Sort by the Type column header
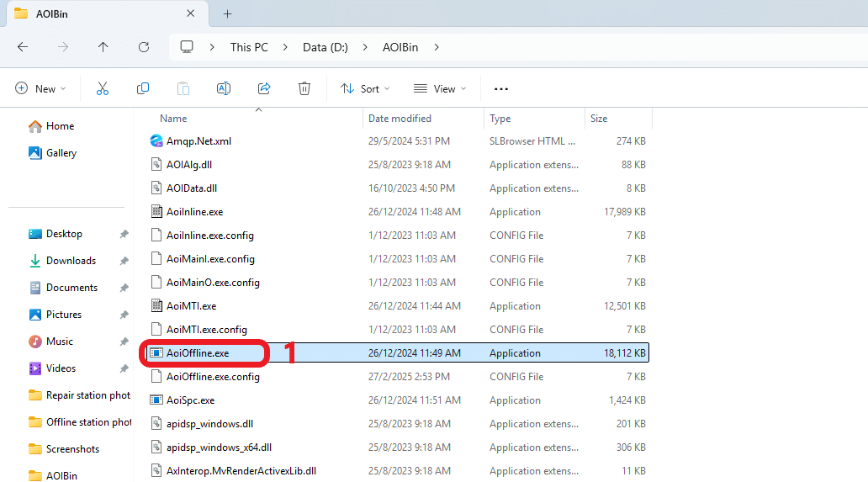 [x=500, y=119]
